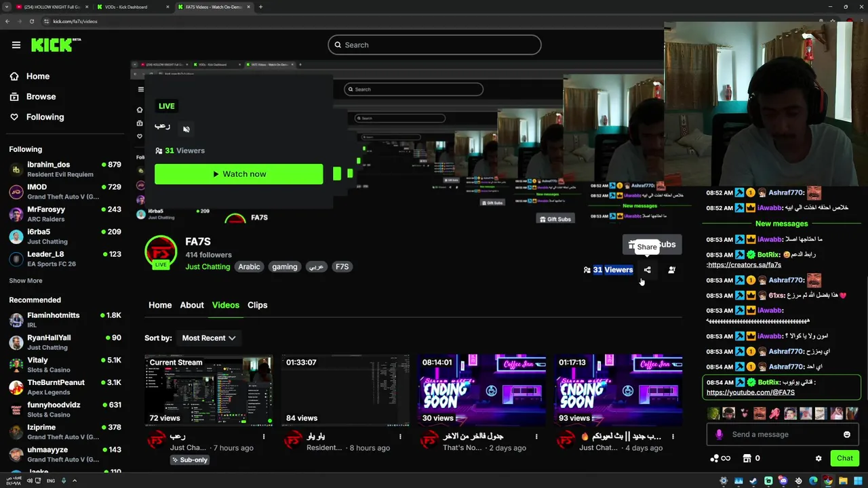The width and height of the screenshot is (868, 488).
Task: Switch to the HOLLOW KNIGHT browser tab
Action: 51,7
